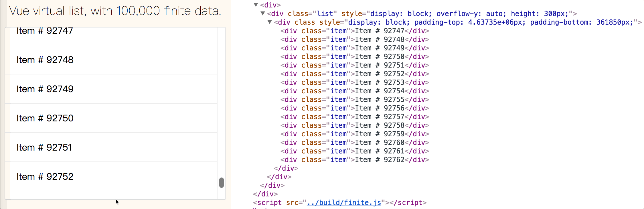Viewport: 644px width, 209px height.
Task: Select DOM node Item # 92753
Action: click(355, 82)
